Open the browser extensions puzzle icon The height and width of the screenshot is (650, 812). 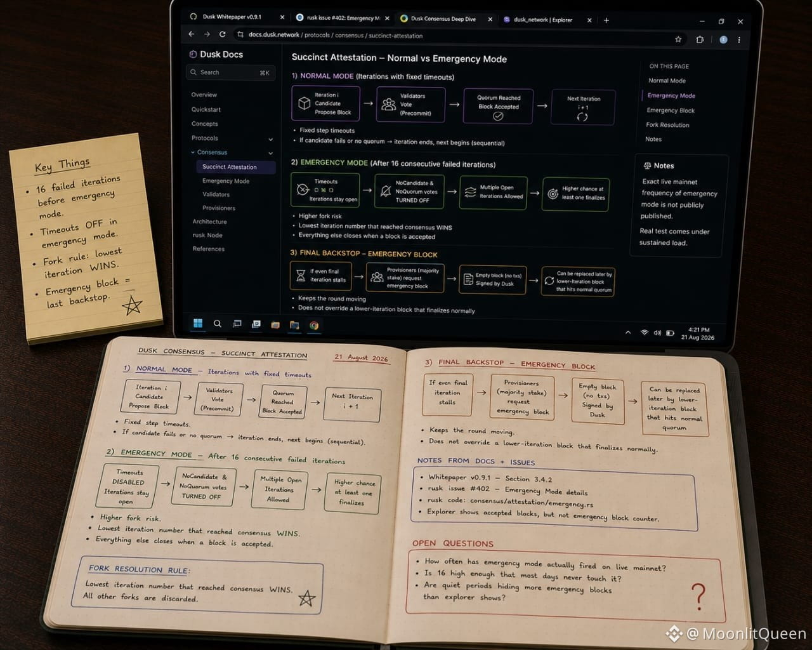700,39
